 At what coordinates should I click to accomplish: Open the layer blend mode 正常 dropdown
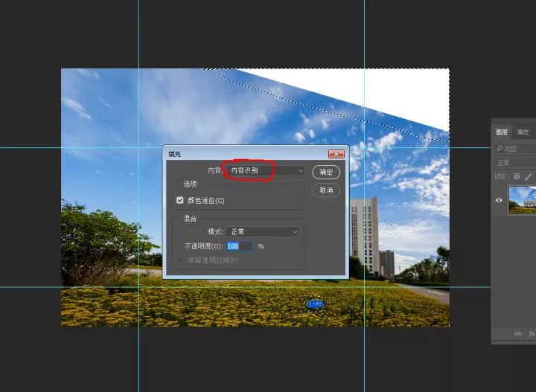click(x=515, y=163)
